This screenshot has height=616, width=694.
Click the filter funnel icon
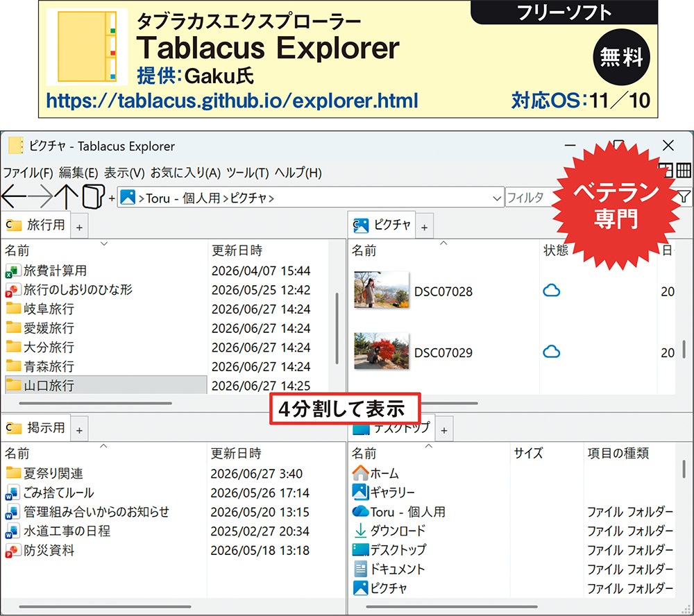pyautogui.click(x=683, y=197)
